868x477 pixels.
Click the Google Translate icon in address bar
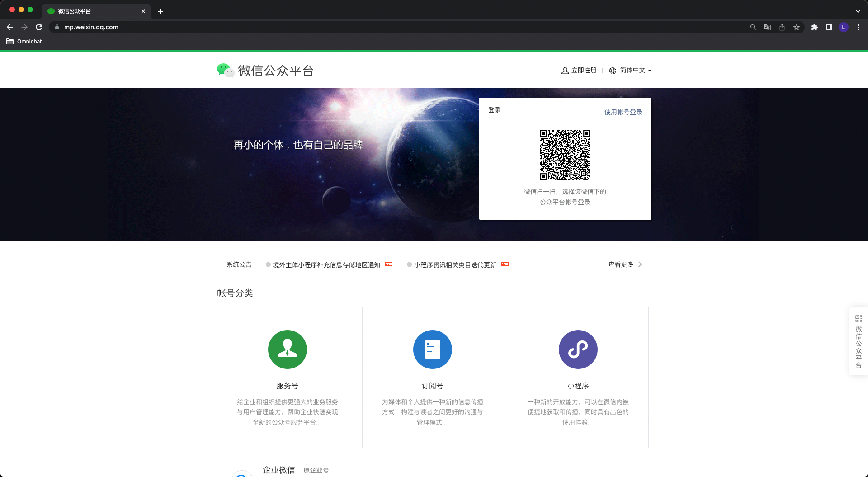click(767, 27)
